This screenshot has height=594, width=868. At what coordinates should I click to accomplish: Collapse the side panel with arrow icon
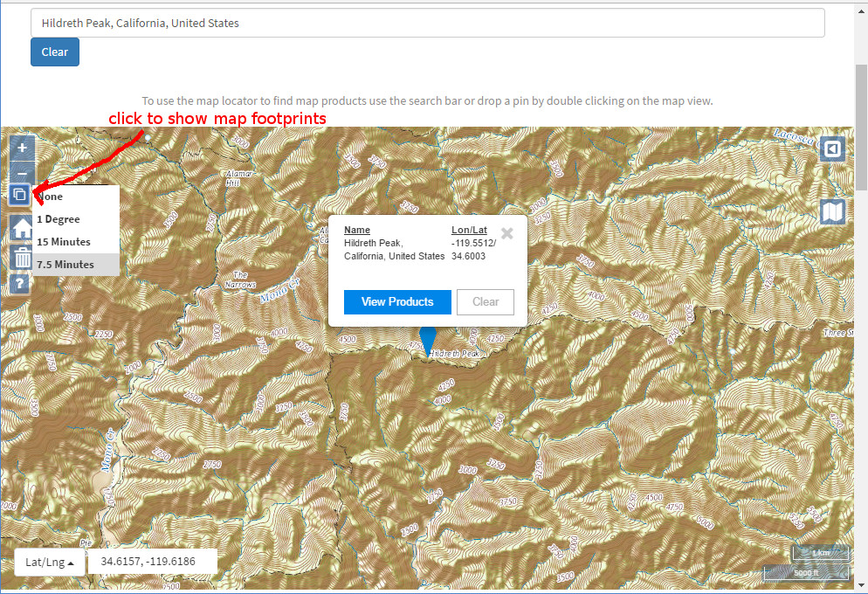click(x=832, y=148)
